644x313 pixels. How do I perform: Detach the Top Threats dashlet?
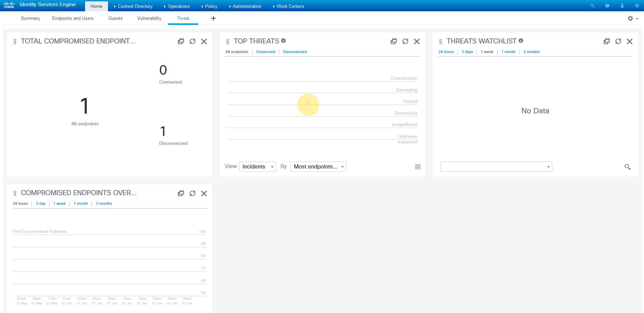(394, 41)
